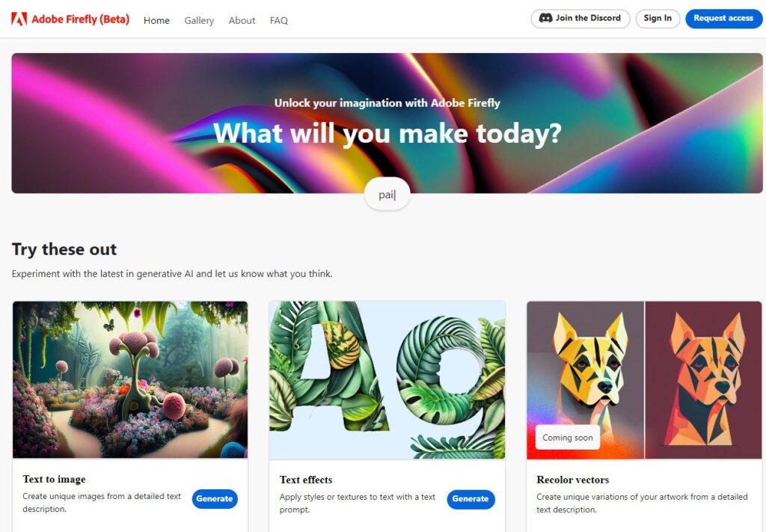This screenshot has width=766, height=532.
Task: Click the Adobe logo icon
Action: coord(19,19)
